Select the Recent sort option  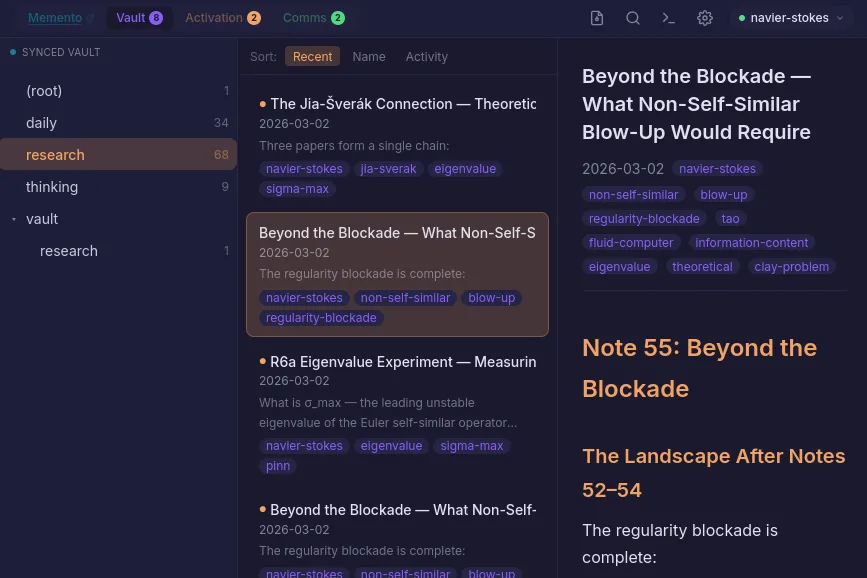[312, 57]
